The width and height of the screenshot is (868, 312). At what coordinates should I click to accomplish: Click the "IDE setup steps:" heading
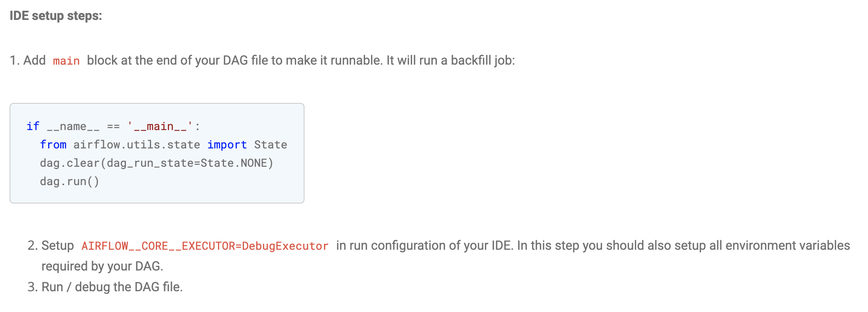56,16
